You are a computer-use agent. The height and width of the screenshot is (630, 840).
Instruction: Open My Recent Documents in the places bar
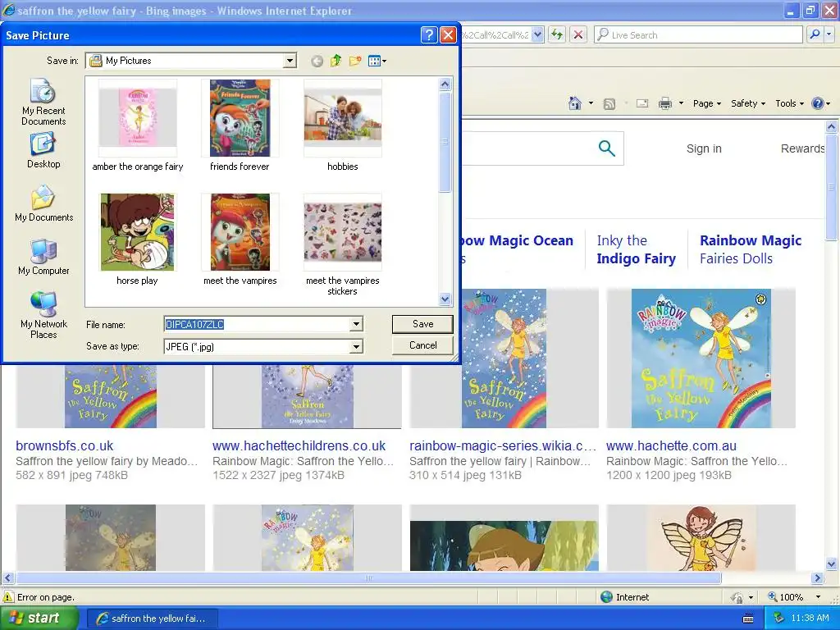click(43, 102)
